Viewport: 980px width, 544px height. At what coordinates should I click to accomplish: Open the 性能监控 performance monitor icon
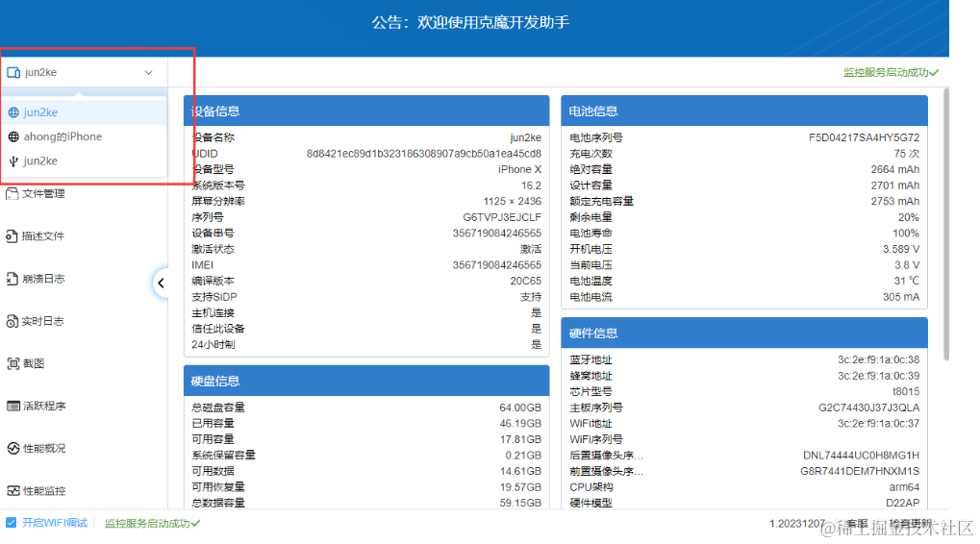[x=13, y=490]
